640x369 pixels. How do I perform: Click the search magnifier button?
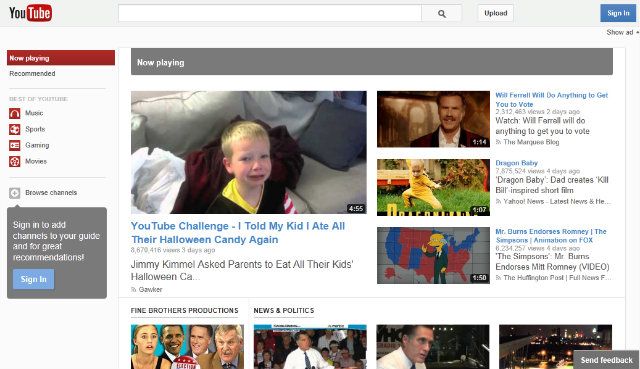tap(442, 13)
